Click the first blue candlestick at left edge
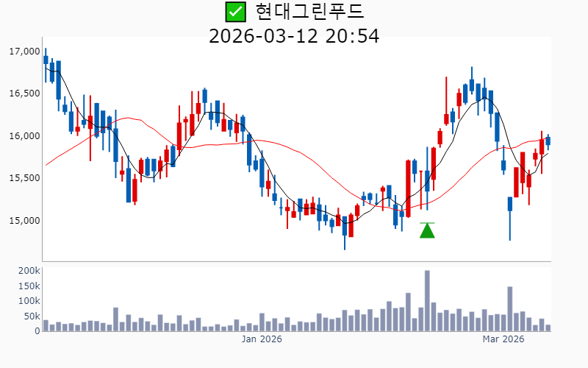This screenshot has height=368, width=588. pos(46,60)
